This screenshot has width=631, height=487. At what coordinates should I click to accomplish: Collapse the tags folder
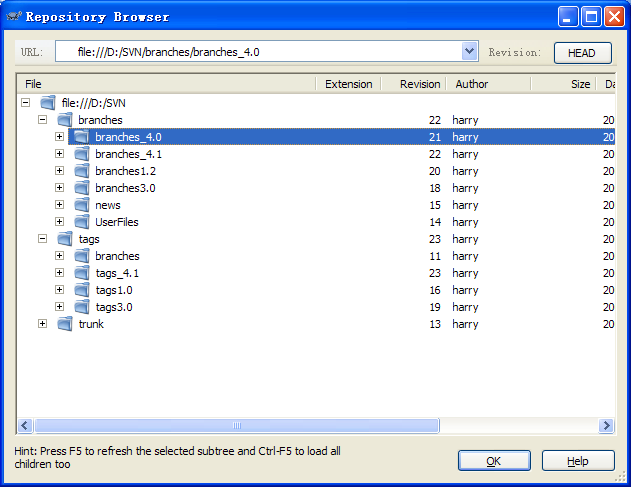coord(42,239)
